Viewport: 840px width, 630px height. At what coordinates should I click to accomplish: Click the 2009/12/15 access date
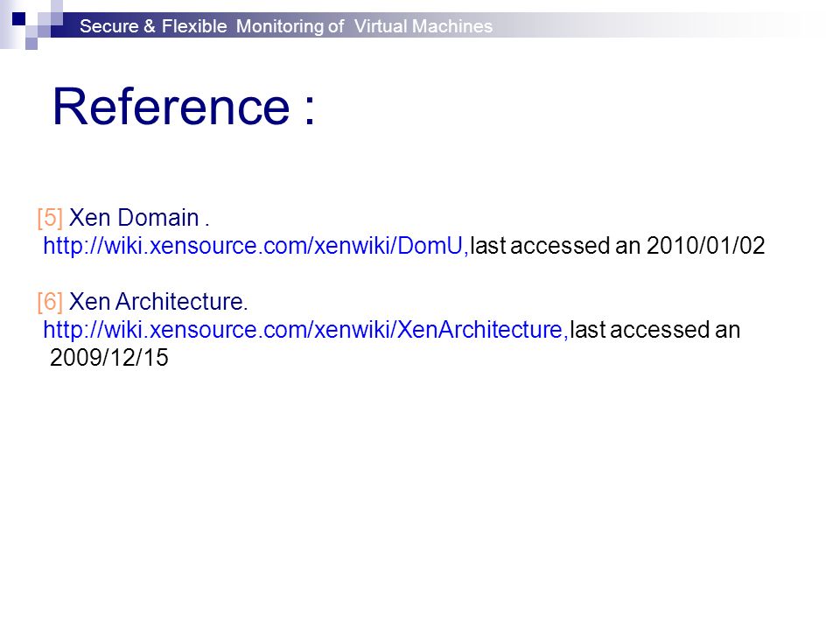click(109, 358)
